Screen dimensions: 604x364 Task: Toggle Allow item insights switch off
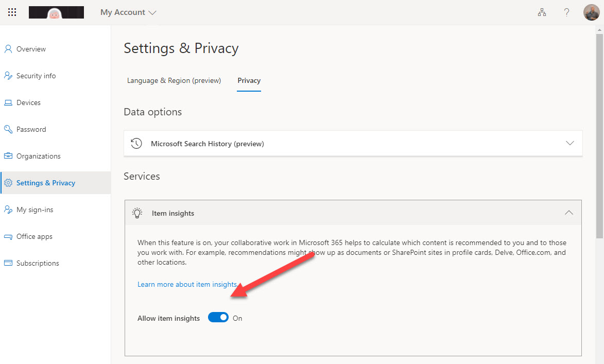[218, 317]
